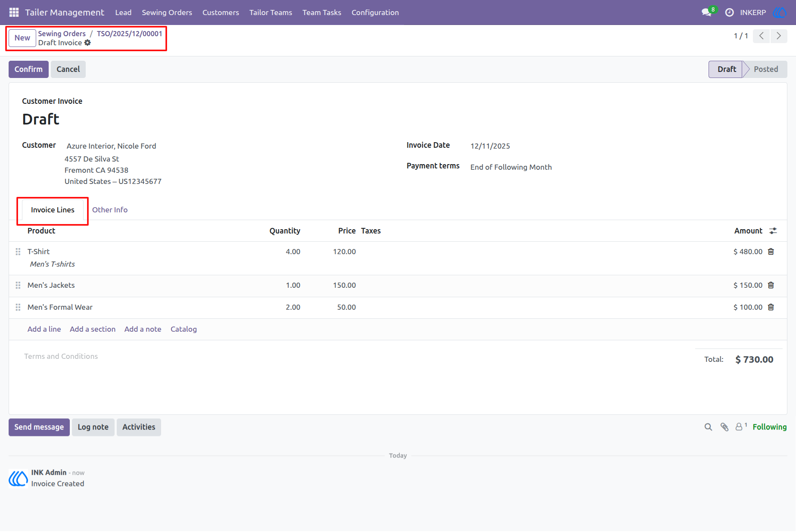Open the Team Tasks menu
Viewport: 796px width, 532px height.
click(322, 12)
